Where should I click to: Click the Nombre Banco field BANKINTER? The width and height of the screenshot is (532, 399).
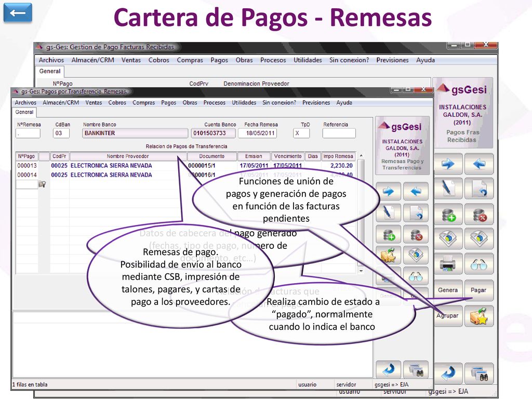coord(135,133)
